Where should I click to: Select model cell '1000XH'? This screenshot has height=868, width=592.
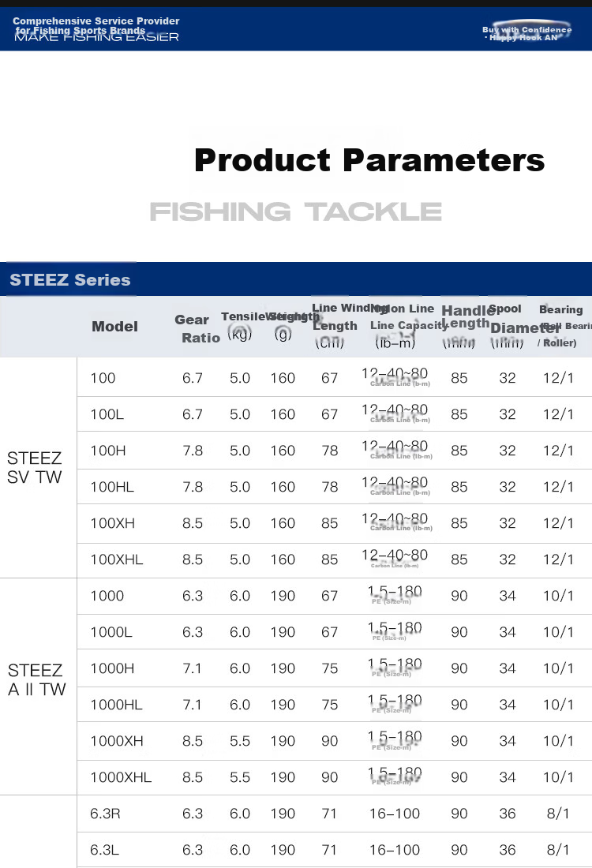tap(116, 741)
